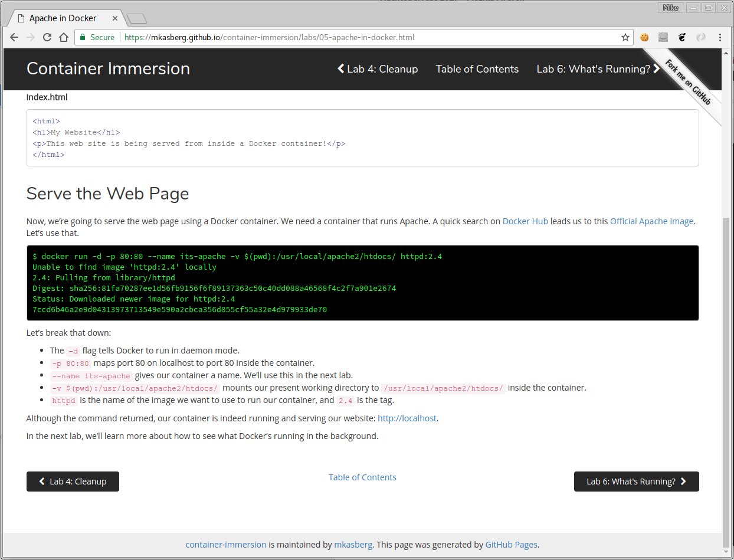Viewport: 734px width, 560px height.
Task: Click the bottom Lab 4: Cleanup button
Action: click(x=73, y=482)
